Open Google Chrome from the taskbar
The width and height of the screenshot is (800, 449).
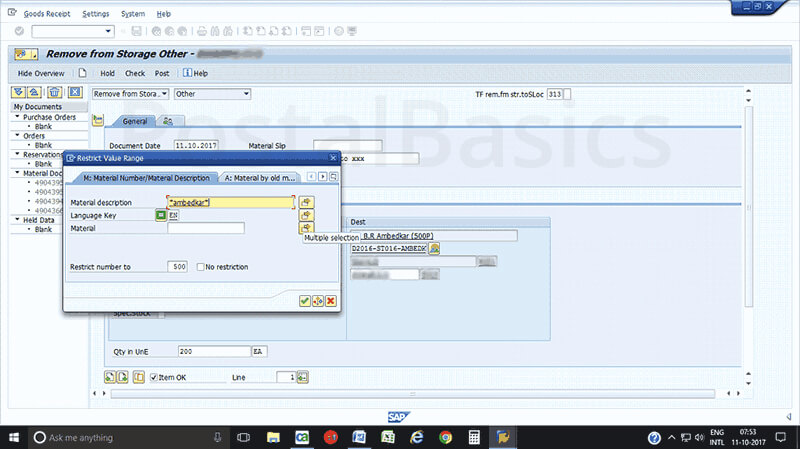click(x=445, y=437)
